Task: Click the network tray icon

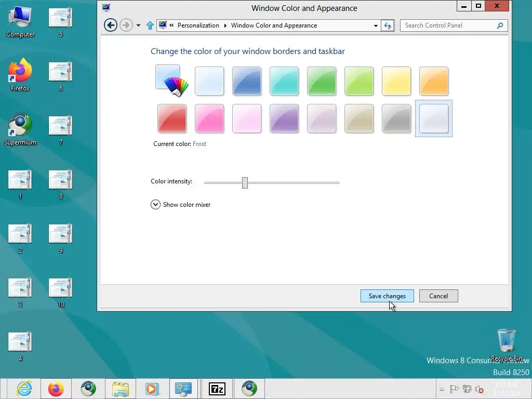Action: pos(467,389)
